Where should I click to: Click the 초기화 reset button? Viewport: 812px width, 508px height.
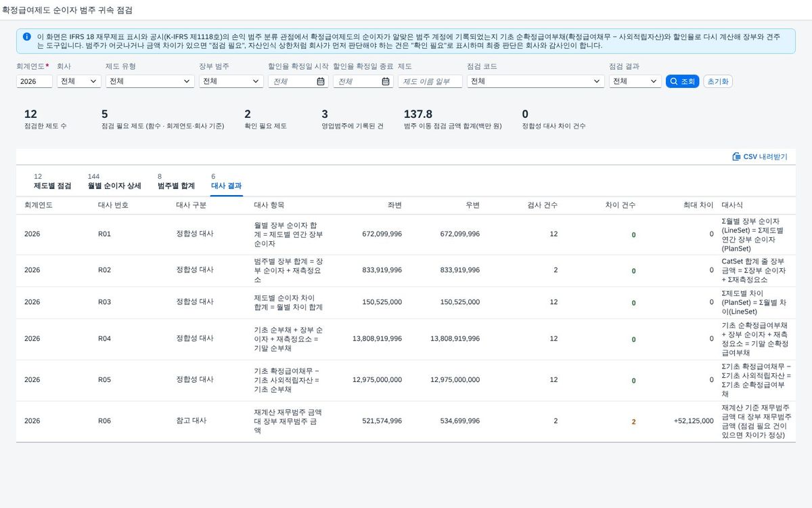pyautogui.click(x=718, y=81)
